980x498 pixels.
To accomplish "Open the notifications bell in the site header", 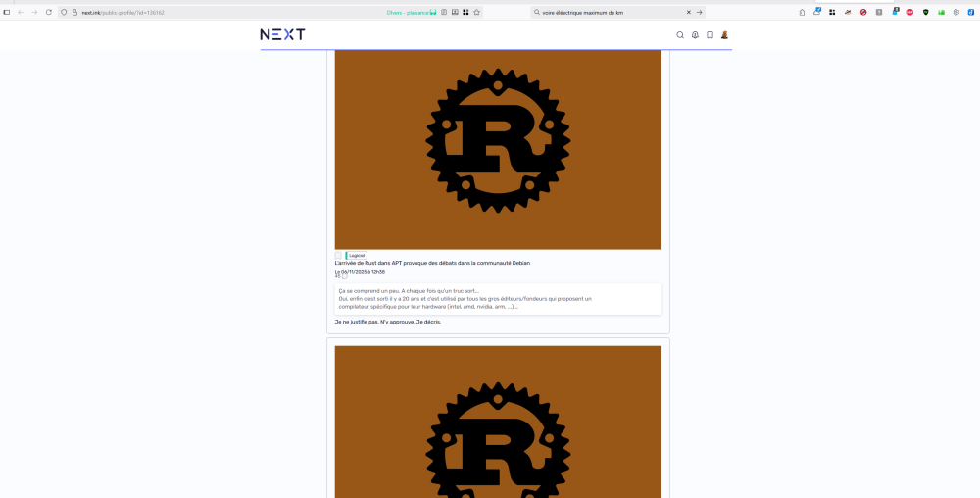I will [x=695, y=35].
